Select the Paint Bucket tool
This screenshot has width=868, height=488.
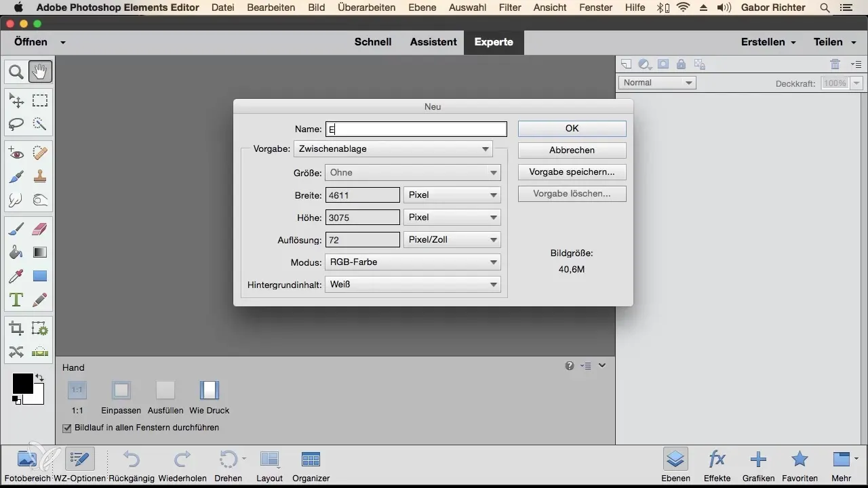pos(16,252)
